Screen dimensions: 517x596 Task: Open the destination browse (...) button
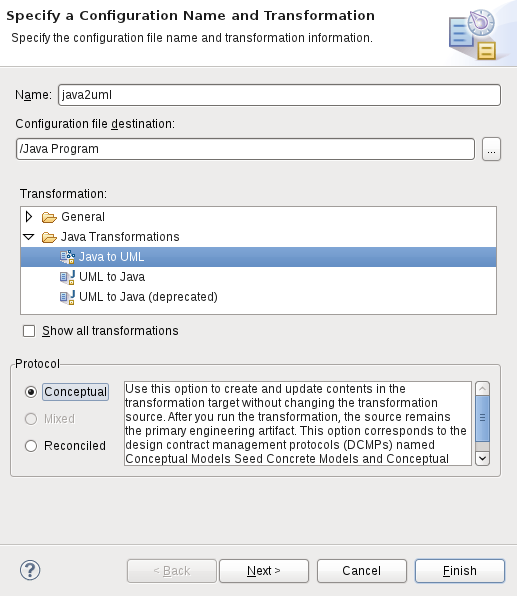(x=492, y=149)
